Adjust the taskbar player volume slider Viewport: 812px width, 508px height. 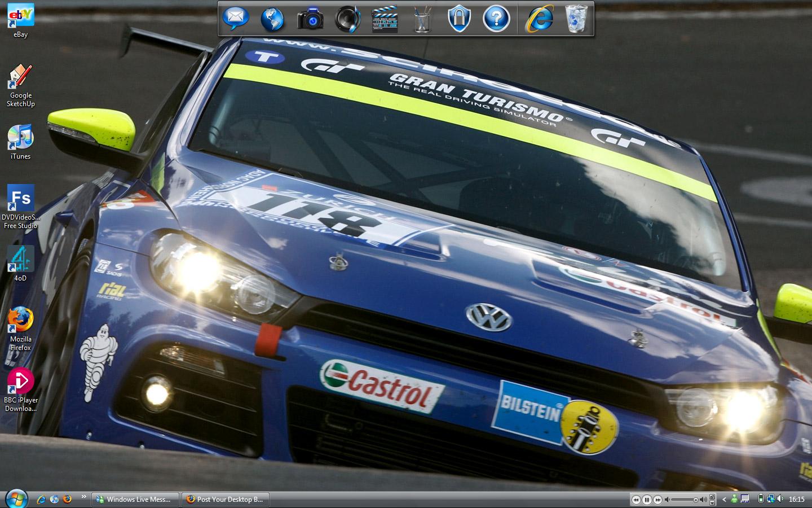coord(685,500)
